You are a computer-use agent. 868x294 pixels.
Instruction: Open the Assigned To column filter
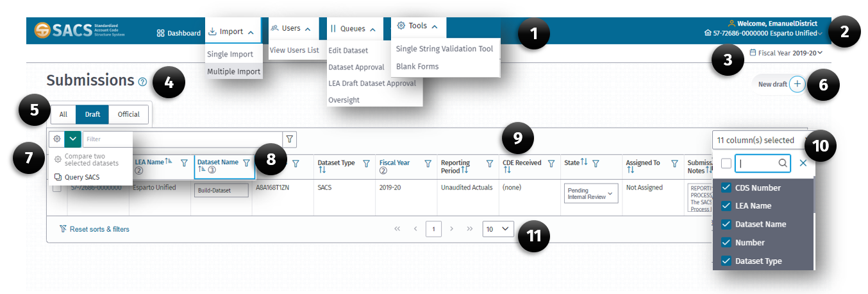[x=674, y=164]
